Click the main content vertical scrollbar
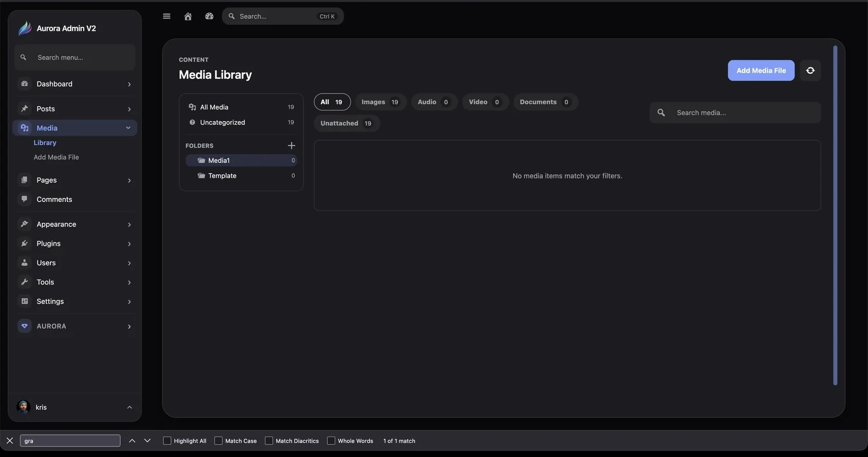Screen dimensions: 868x457 [x=835, y=216]
